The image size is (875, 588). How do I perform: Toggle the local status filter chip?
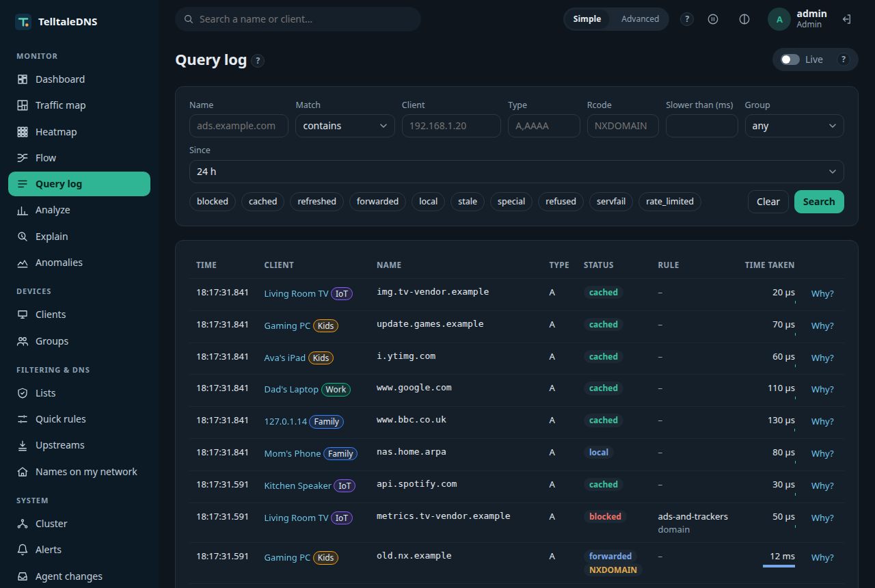point(428,202)
